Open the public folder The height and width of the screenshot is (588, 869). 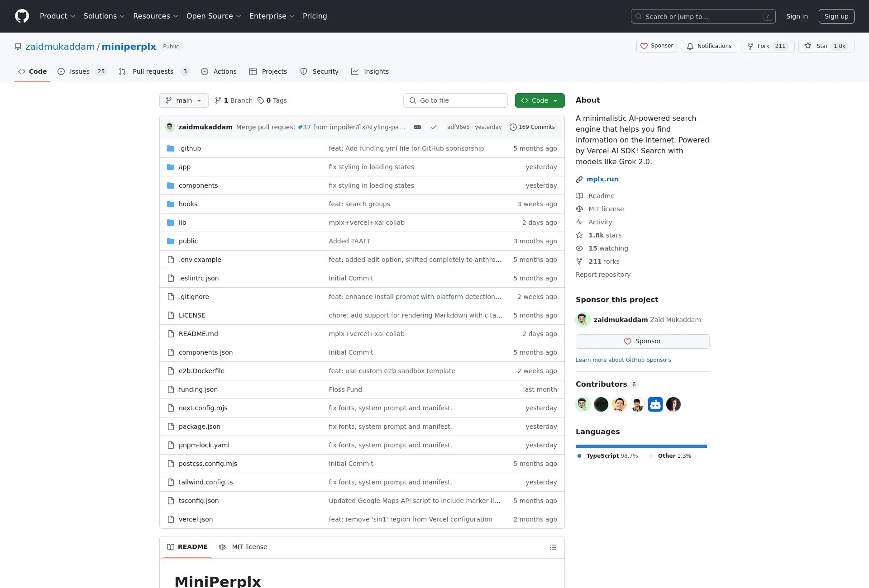188,241
